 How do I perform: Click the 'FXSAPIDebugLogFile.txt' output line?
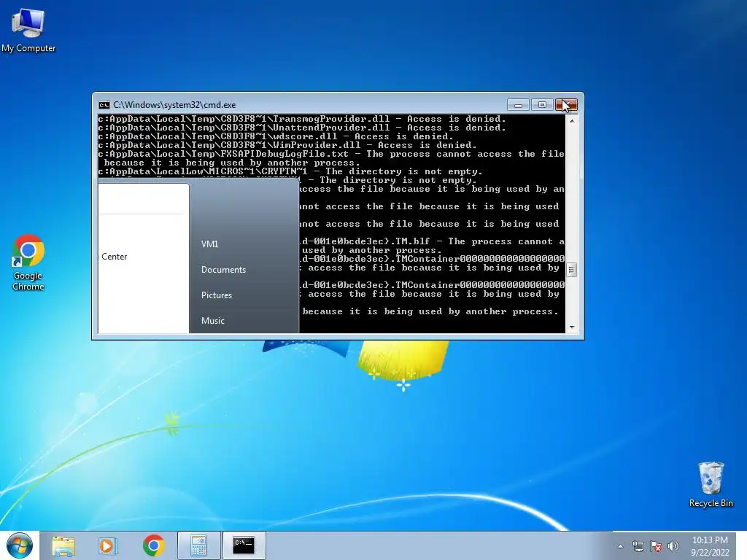pos(331,154)
